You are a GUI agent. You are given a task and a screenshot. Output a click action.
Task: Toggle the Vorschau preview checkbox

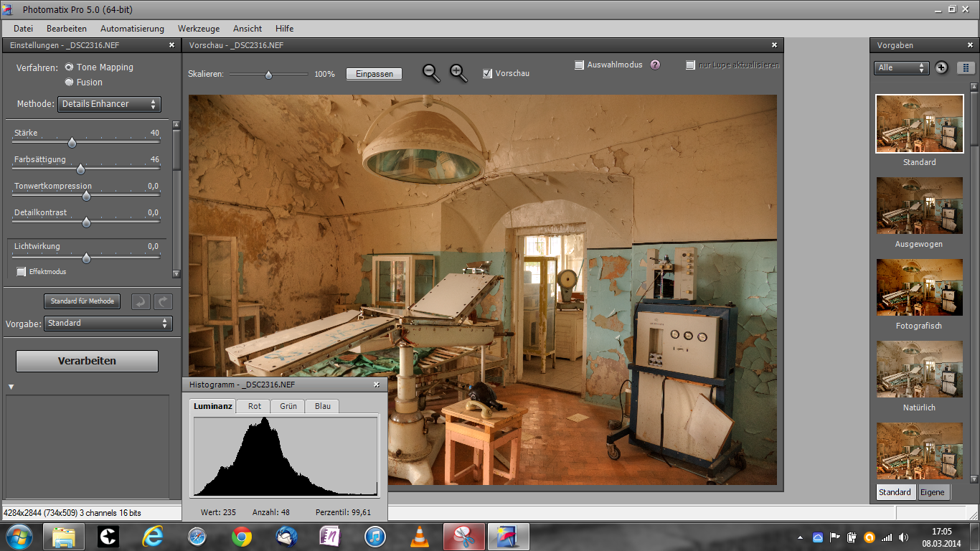[x=488, y=73]
